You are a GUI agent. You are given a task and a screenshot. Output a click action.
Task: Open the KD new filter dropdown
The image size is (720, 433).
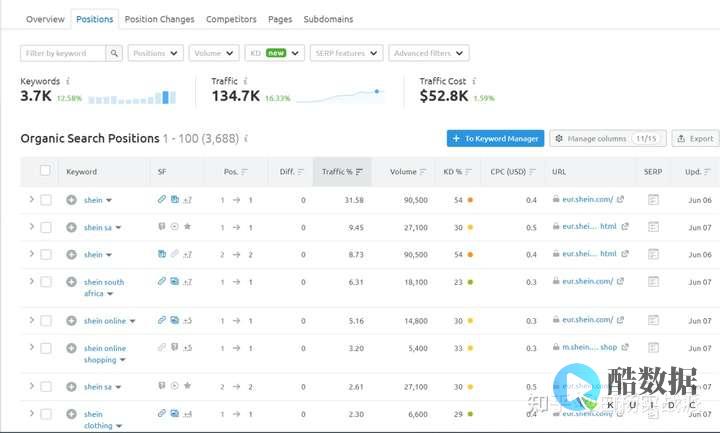[x=275, y=53]
